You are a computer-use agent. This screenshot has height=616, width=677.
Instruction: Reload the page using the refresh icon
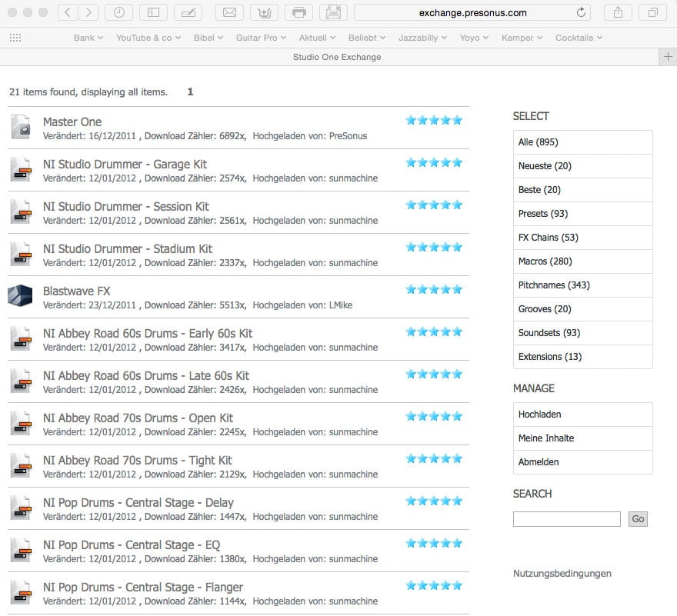[581, 12]
